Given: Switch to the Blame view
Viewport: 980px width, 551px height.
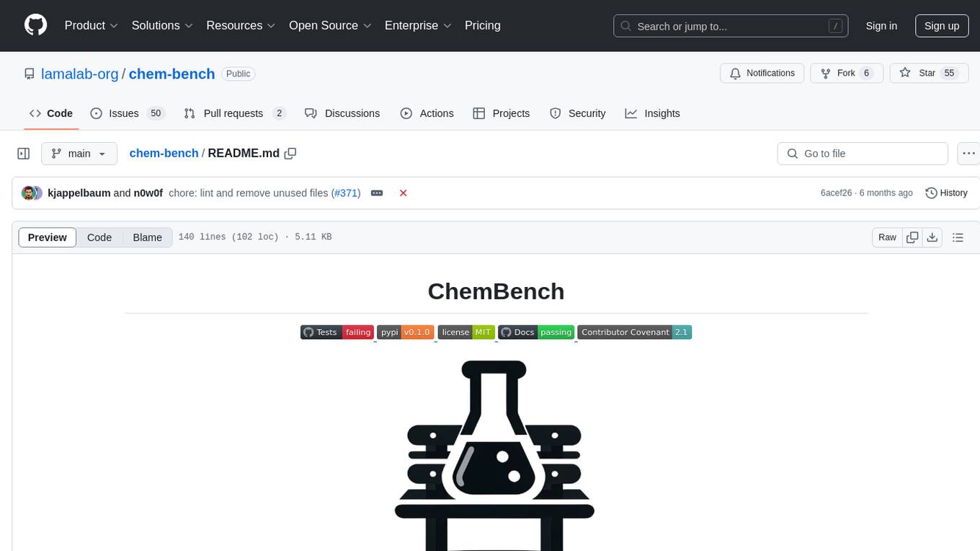Looking at the screenshot, I should point(147,237).
